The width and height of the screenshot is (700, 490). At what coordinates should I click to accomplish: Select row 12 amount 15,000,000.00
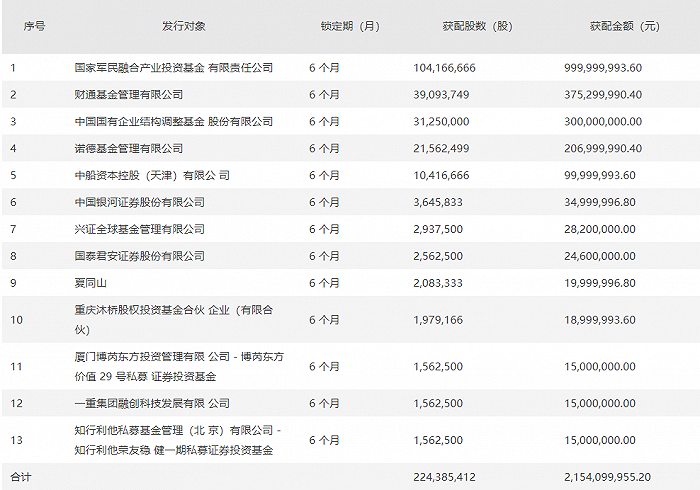point(600,403)
